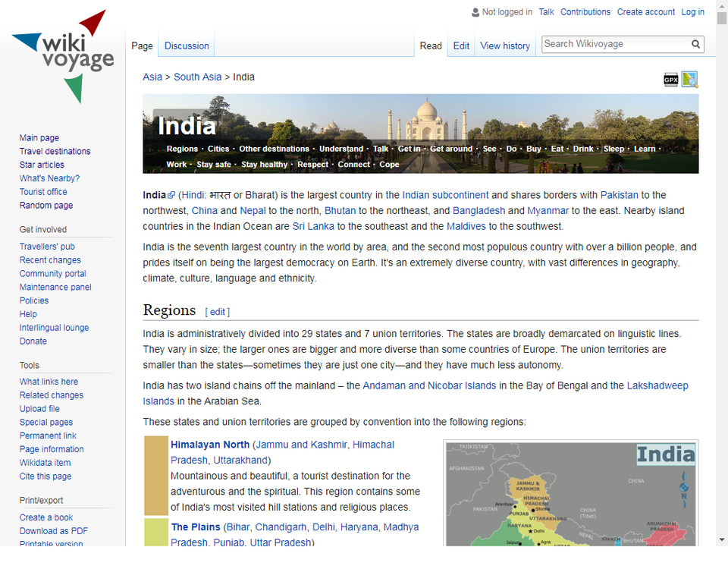Open the Travellers' pub page
Image resolution: width=728 pixels, height=566 pixels.
pos(47,246)
